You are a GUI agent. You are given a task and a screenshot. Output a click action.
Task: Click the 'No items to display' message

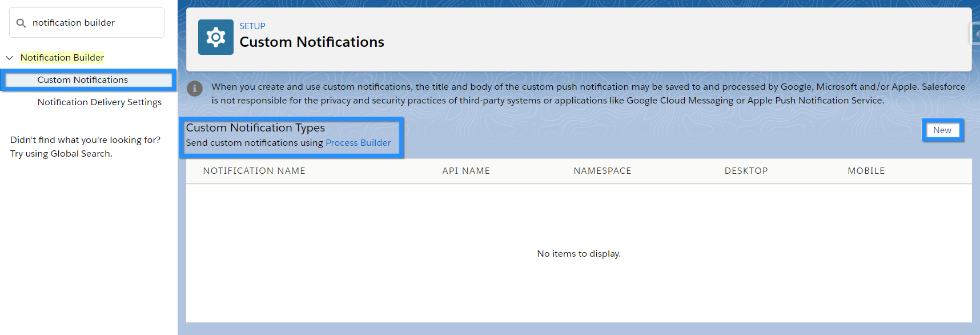click(579, 254)
